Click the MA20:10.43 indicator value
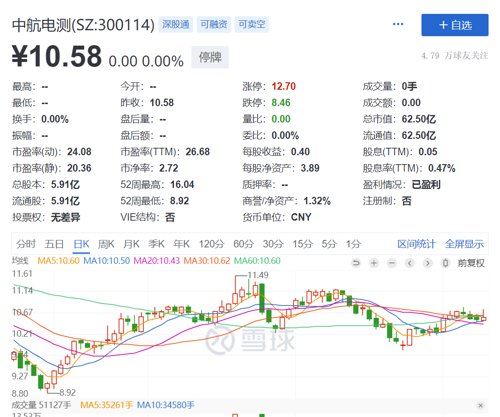The height and width of the screenshot is (417, 500). (x=157, y=261)
